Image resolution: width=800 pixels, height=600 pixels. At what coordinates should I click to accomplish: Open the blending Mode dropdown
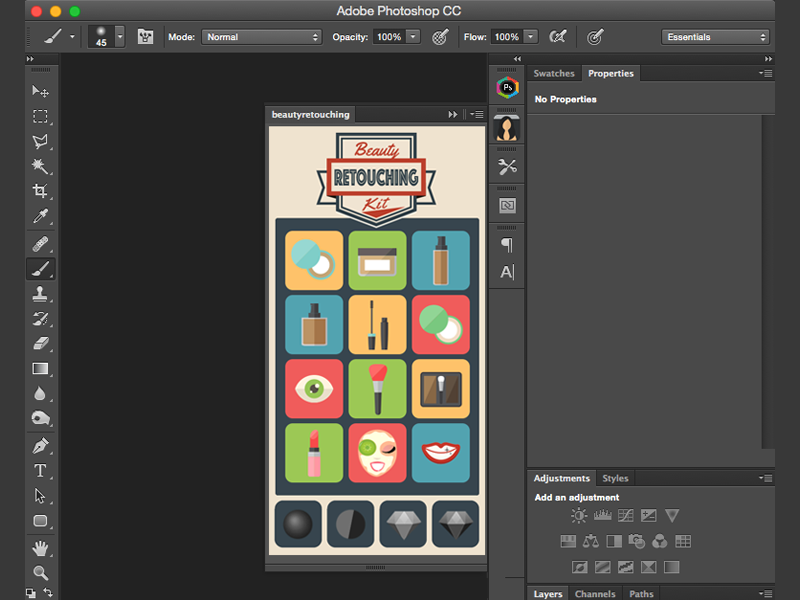click(x=258, y=37)
